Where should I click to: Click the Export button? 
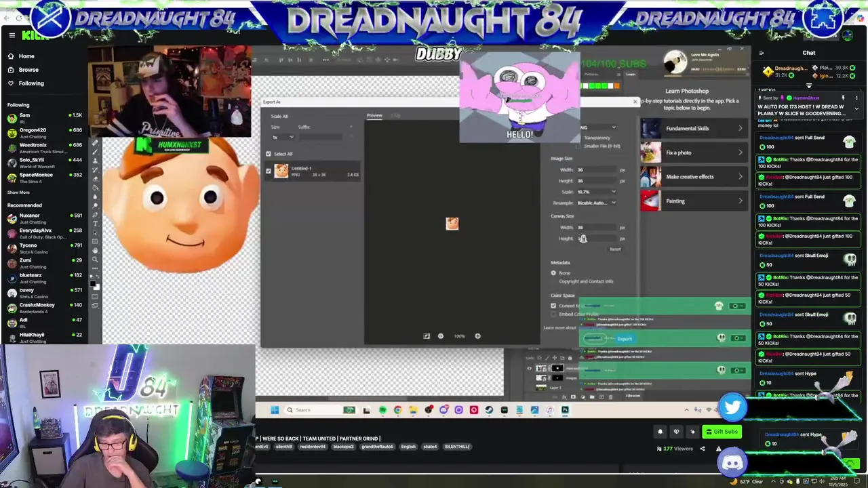pyautogui.click(x=624, y=339)
